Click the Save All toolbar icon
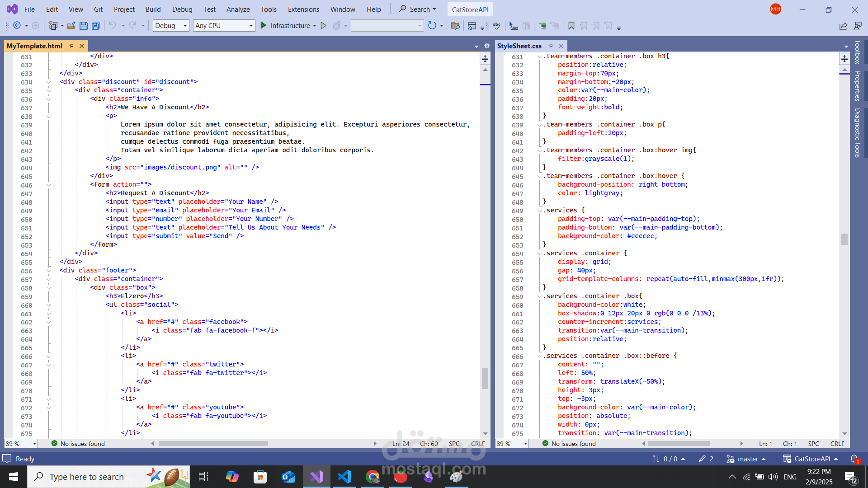Screen dimensions: 868x488 coord(95,26)
